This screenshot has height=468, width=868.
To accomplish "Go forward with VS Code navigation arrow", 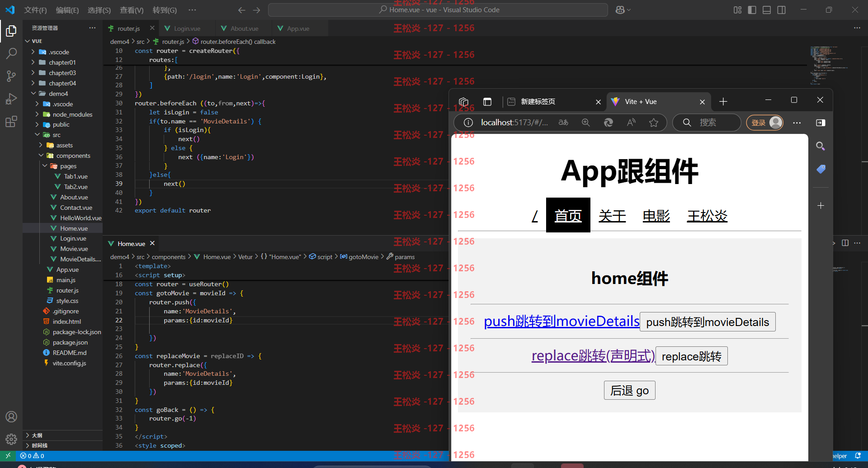I will click(257, 10).
